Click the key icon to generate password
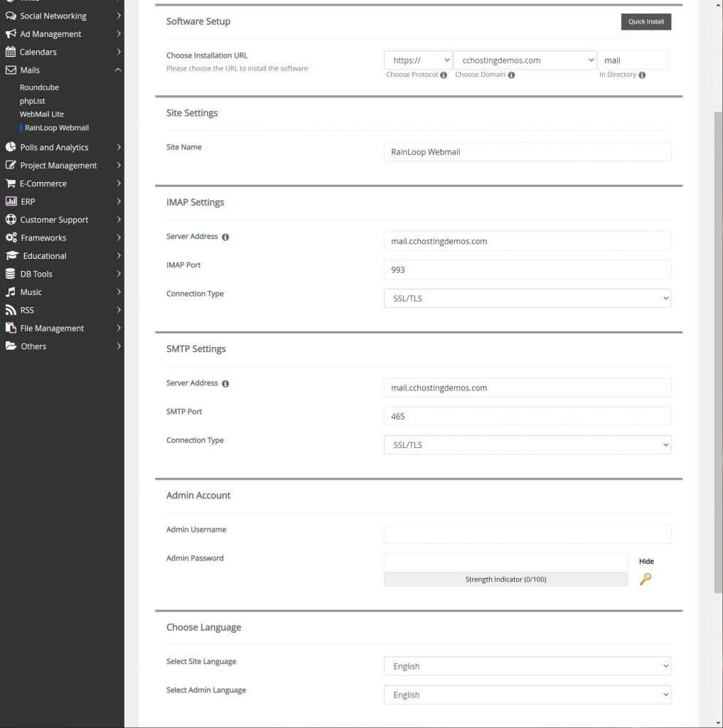This screenshot has width=723, height=728. tap(645, 579)
